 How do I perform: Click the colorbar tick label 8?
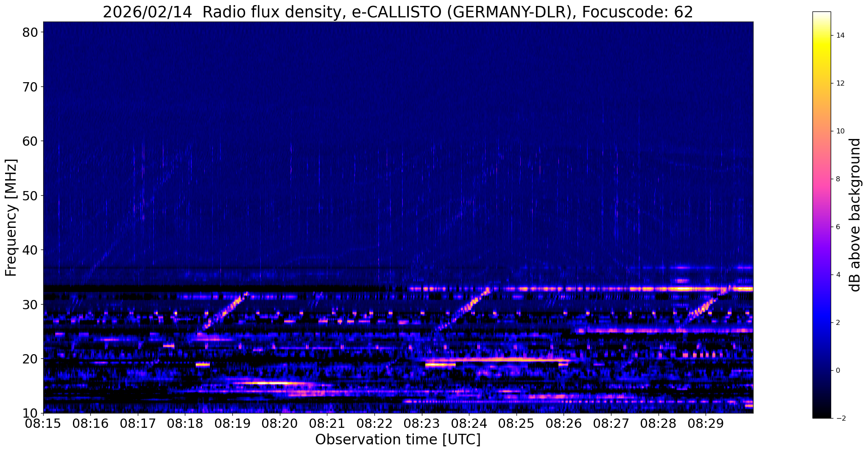pos(837,179)
